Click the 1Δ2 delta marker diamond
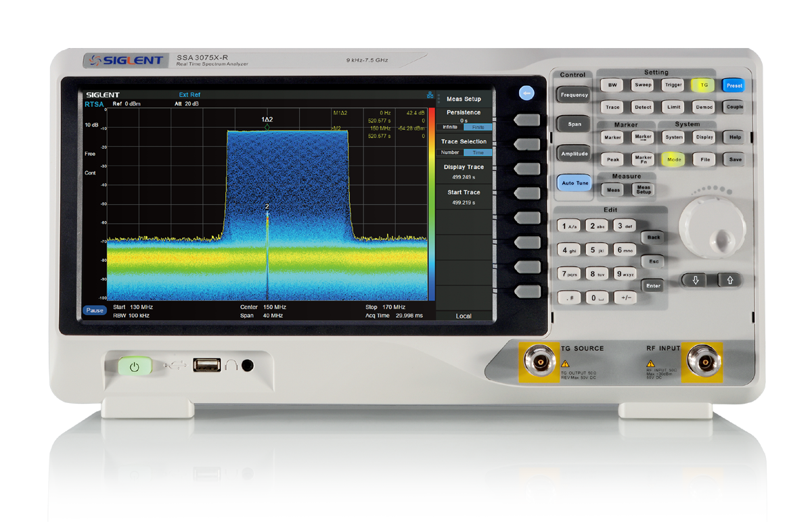The width and height of the screenshot is (812, 522). coord(267,126)
